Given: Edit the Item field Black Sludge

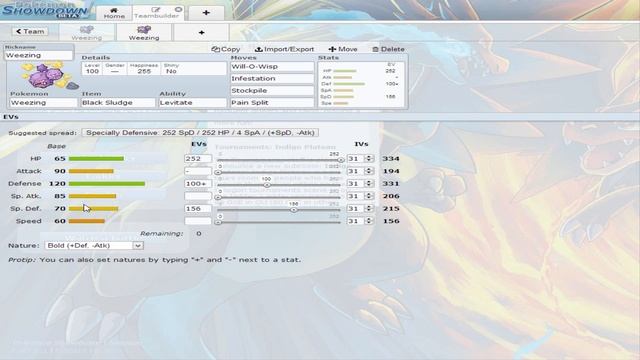Looking at the screenshot, I should 118,102.
